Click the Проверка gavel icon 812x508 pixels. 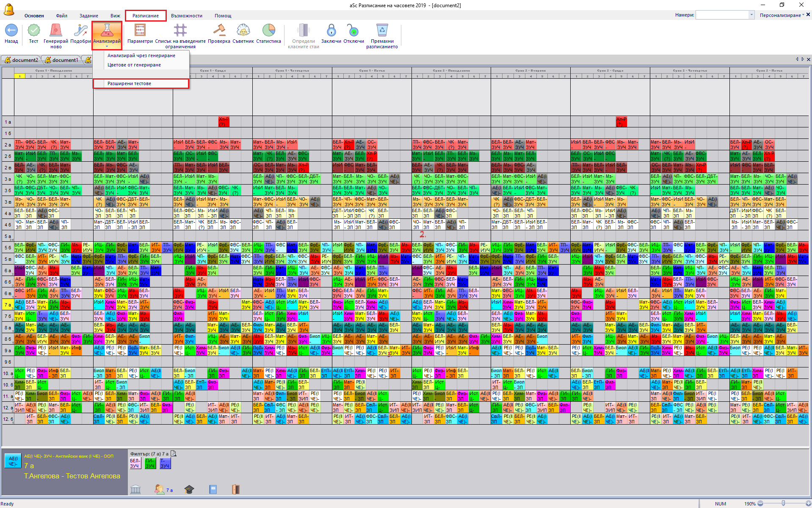[x=219, y=31]
